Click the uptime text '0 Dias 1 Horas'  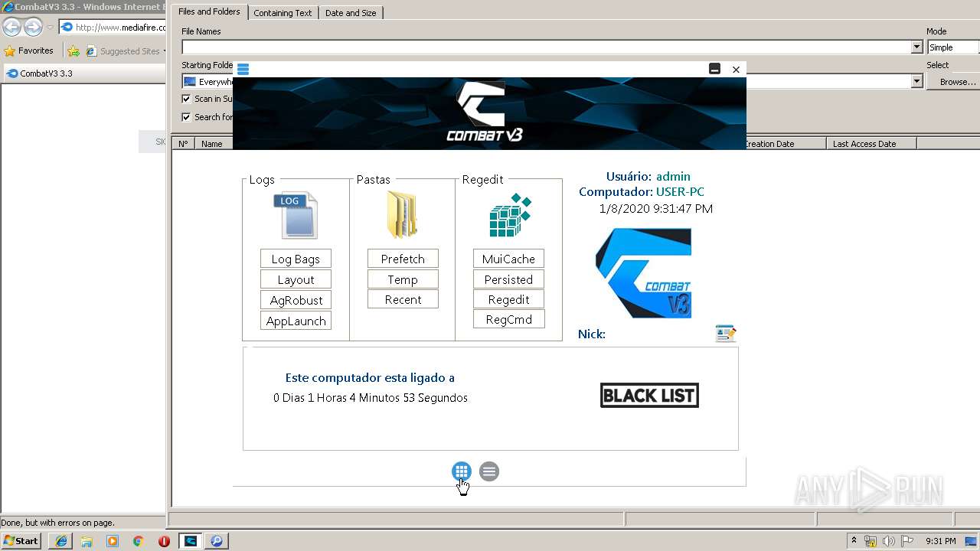(x=370, y=398)
